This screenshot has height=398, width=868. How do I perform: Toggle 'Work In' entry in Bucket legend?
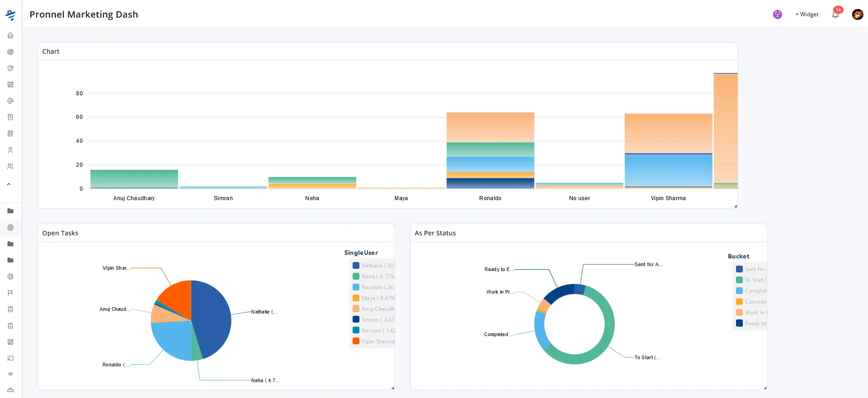(x=751, y=313)
